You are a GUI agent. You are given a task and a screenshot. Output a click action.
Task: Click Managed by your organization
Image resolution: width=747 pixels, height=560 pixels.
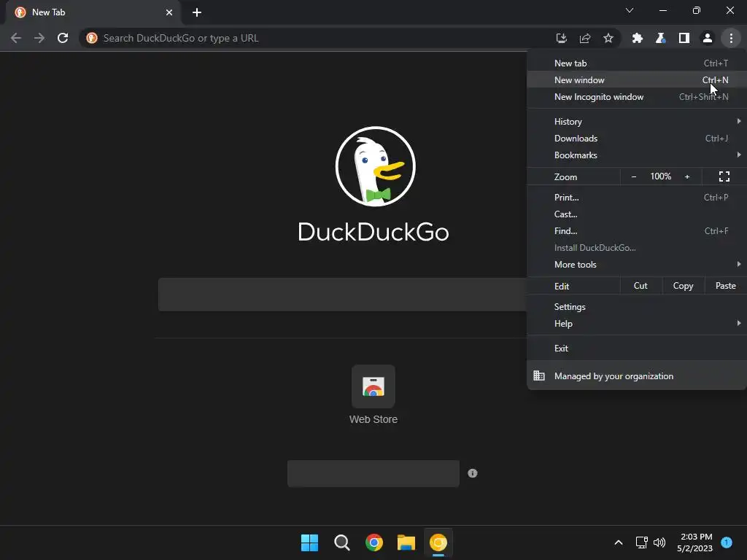636,376
